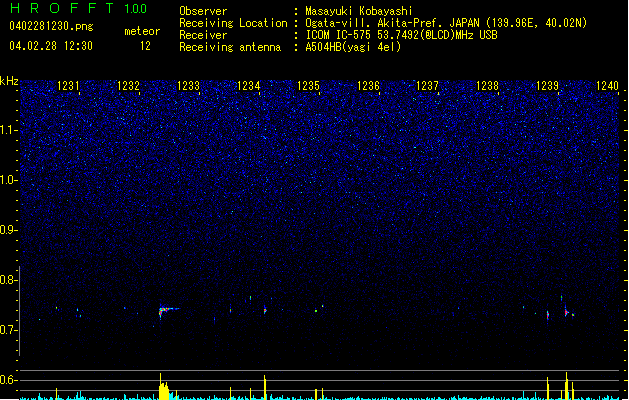Click the 'Receiving antenna' label

pos(230,47)
